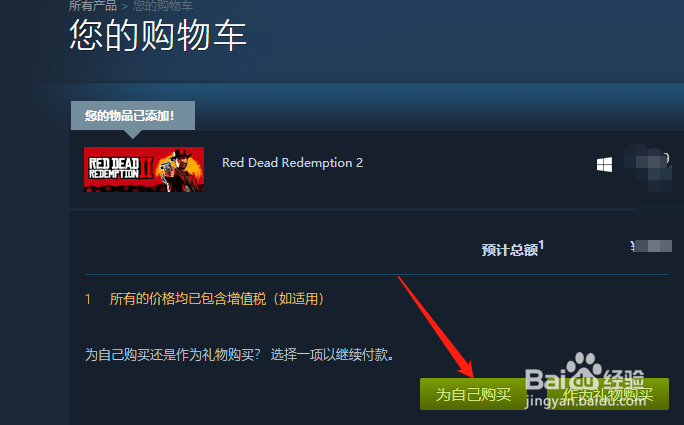Click the breadcrumb separator arrow
The height and width of the screenshot is (425, 684).
(125, 7)
